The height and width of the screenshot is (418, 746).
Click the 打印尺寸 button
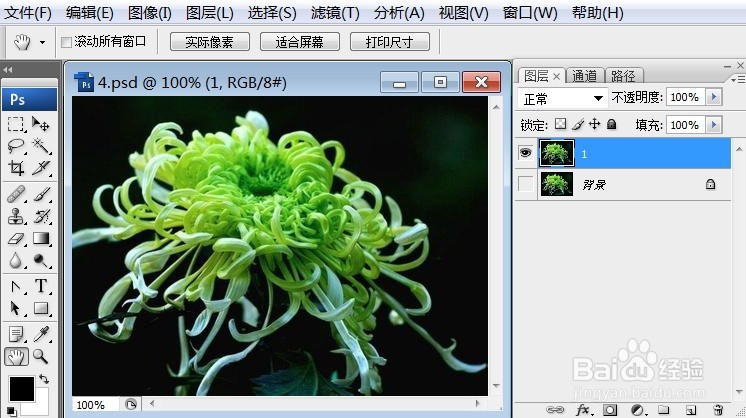pyautogui.click(x=390, y=42)
